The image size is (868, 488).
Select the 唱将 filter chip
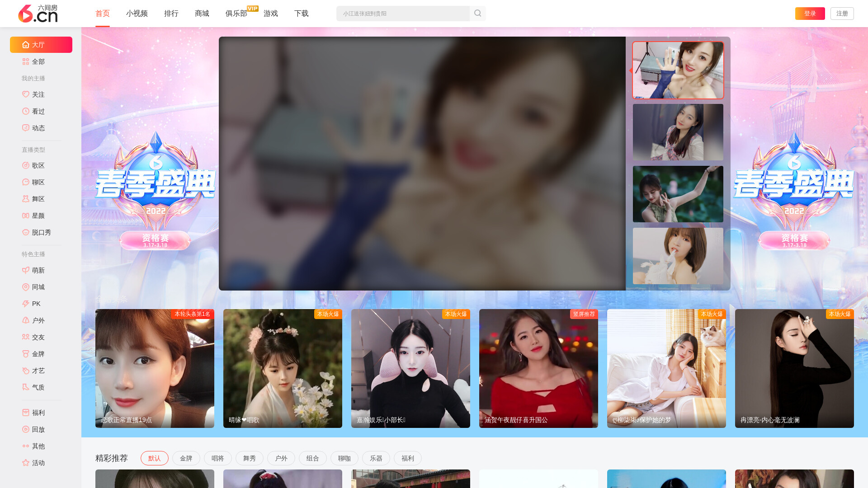[x=218, y=458]
